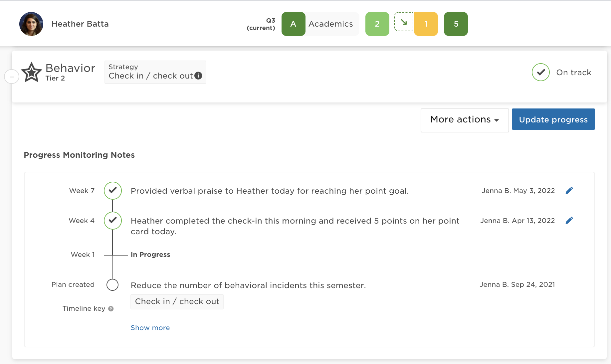Select the yellow 1 score badge

pos(426,24)
